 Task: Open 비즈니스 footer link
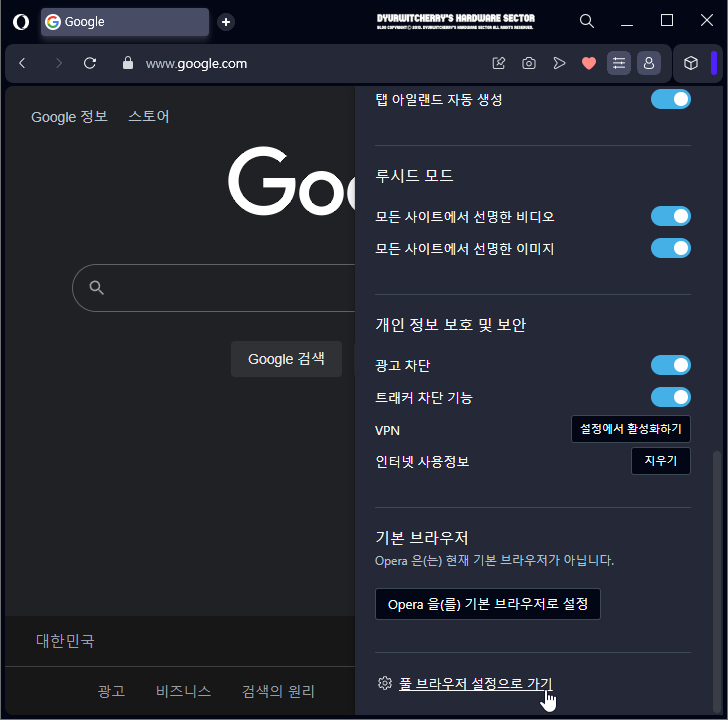coord(183,691)
